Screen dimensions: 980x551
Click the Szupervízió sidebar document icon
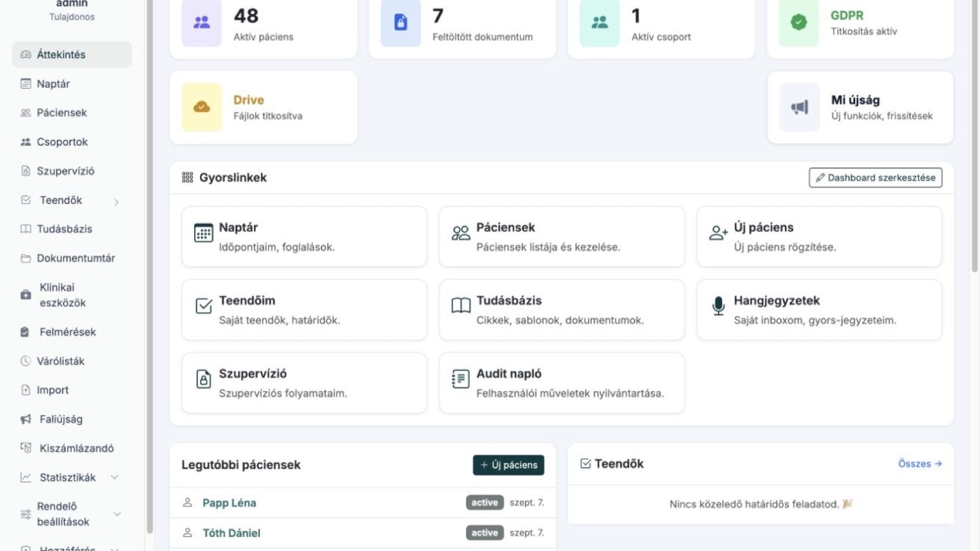tap(26, 171)
